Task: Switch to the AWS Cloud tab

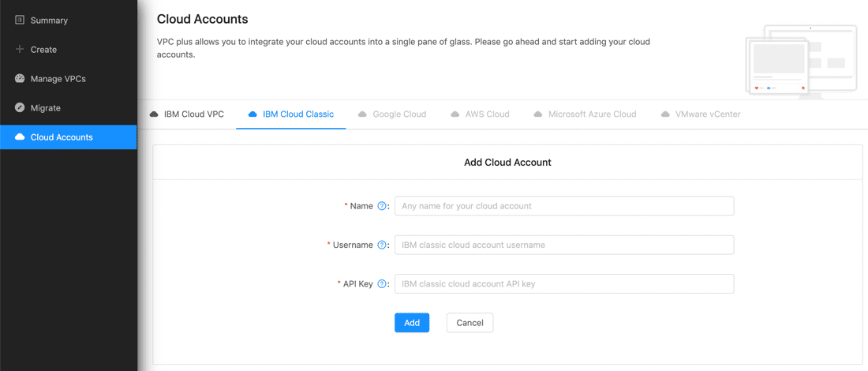Action: pos(480,114)
